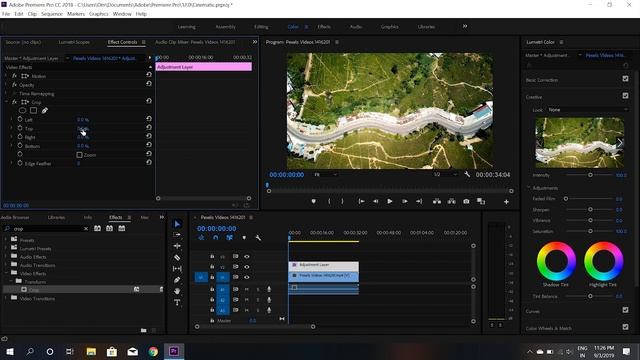This screenshot has height=360, width=640.
Task: Create 4-point polygon mask for Crop
Action: pos(33,110)
